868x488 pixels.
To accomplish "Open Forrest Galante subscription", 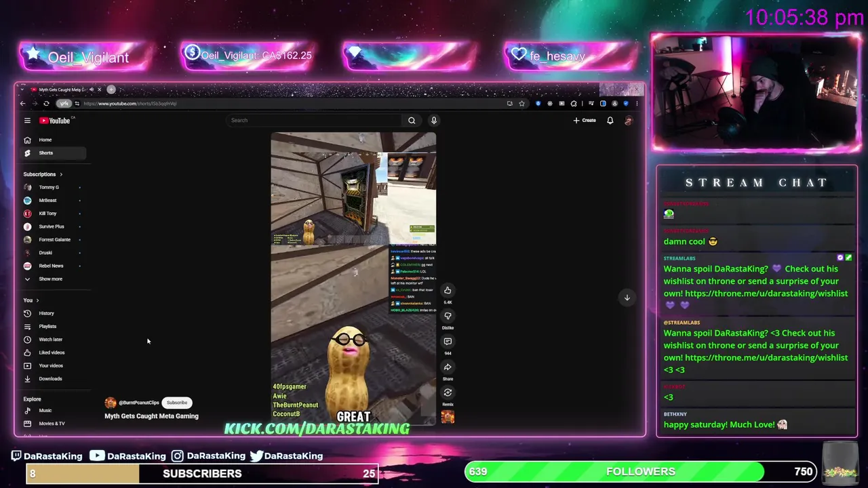I will (x=53, y=240).
